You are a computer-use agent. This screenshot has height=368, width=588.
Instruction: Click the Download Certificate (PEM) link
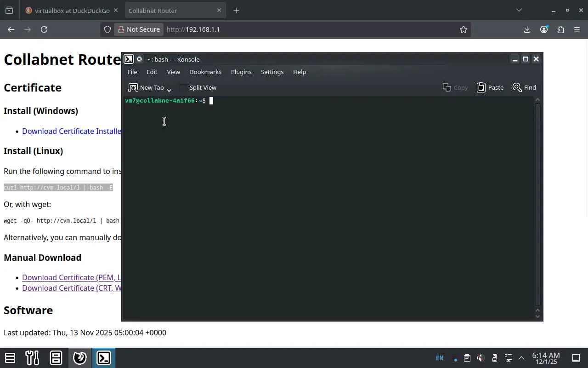(x=72, y=277)
